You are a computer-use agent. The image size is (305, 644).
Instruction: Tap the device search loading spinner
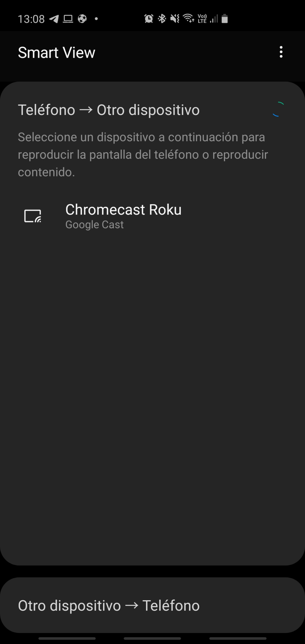pos(278,109)
